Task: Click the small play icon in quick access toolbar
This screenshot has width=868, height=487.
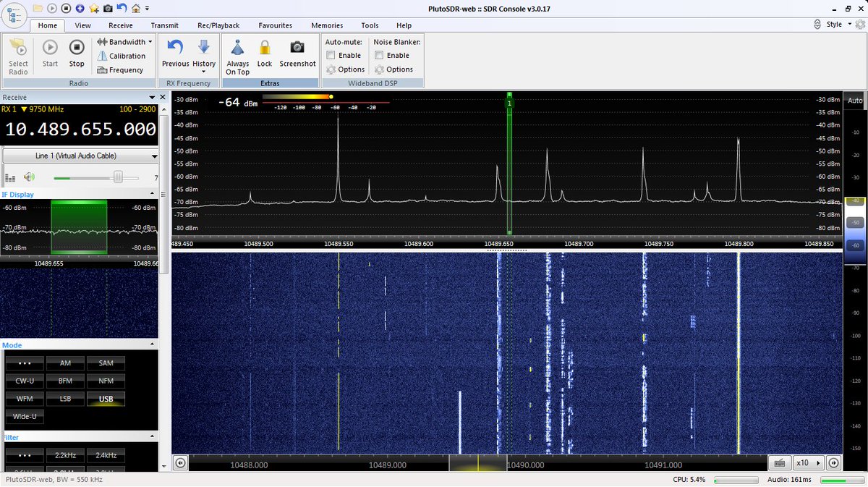Action: pyautogui.click(x=52, y=8)
